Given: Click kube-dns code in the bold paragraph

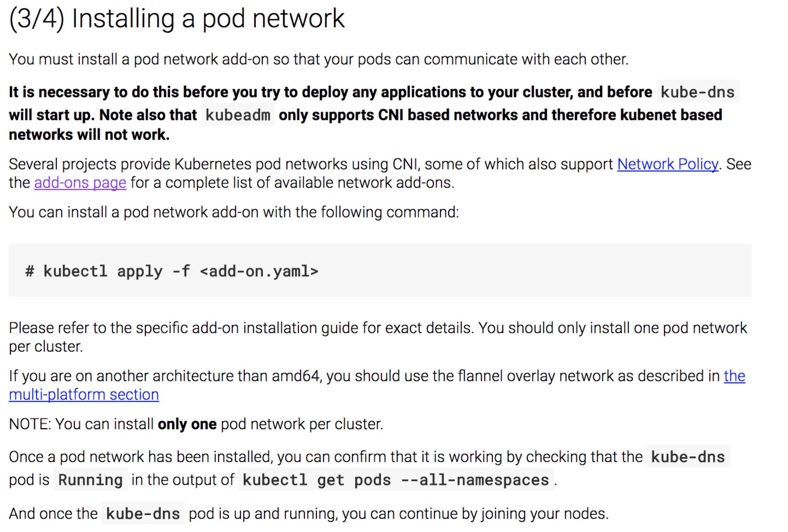Looking at the screenshot, I should click(698, 92).
